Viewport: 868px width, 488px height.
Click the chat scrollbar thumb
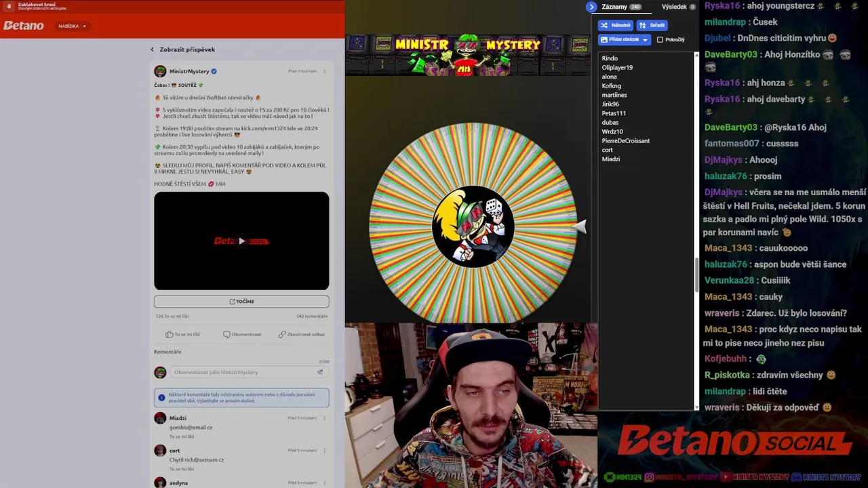[x=696, y=274]
